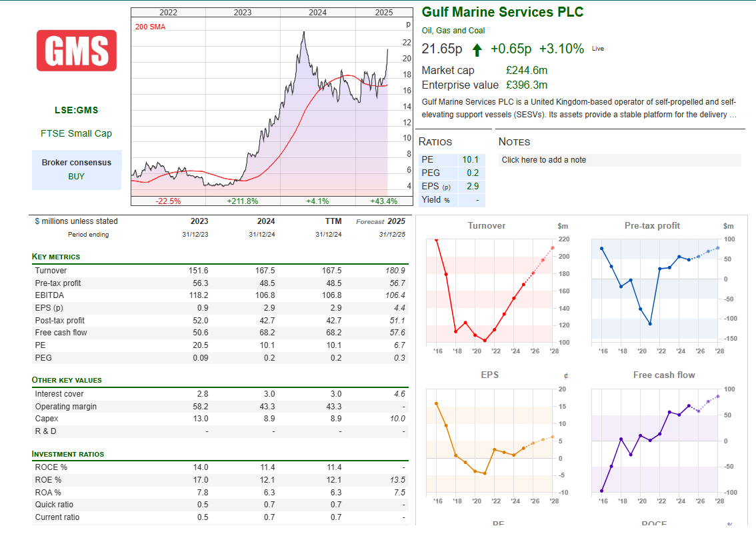The image size is (756, 536).
Task: Click the red GMS company logo
Action: pyautogui.click(x=77, y=51)
